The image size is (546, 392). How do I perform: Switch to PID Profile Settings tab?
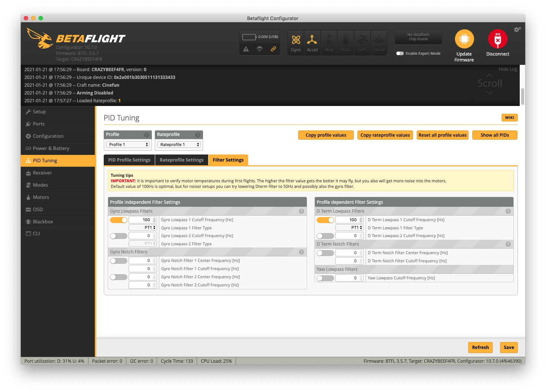click(129, 160)
